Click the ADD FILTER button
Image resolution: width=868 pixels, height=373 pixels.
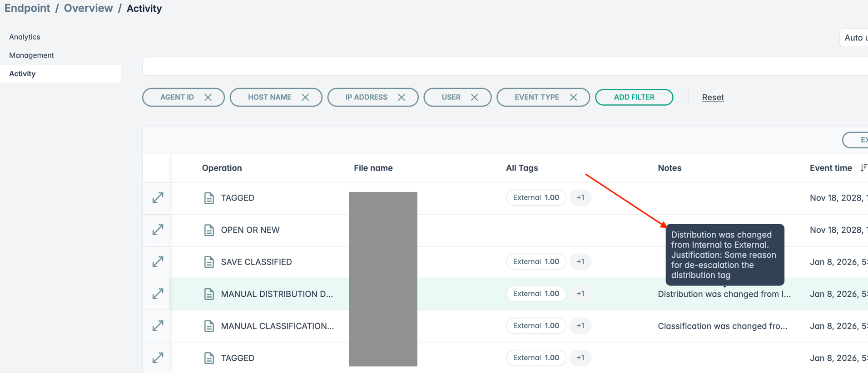coord(634,97)
